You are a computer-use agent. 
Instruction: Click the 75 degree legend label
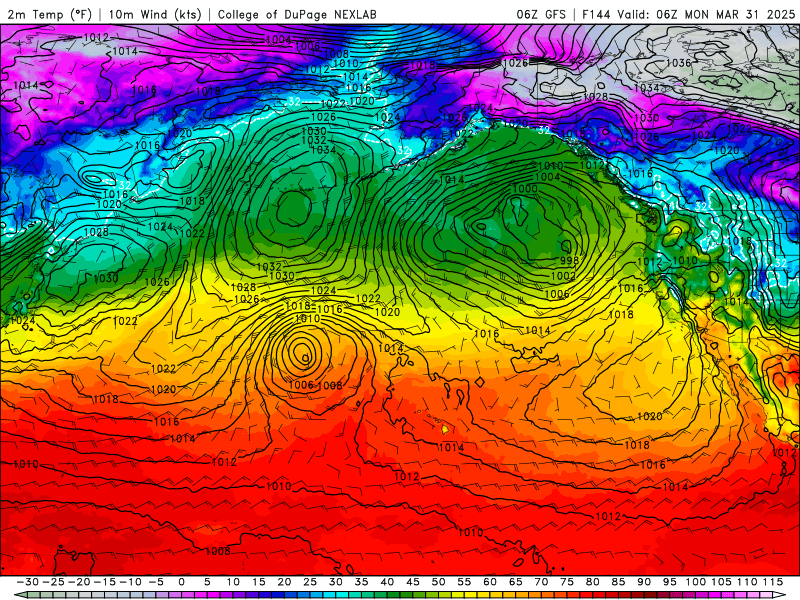click(x=567, y=582)
